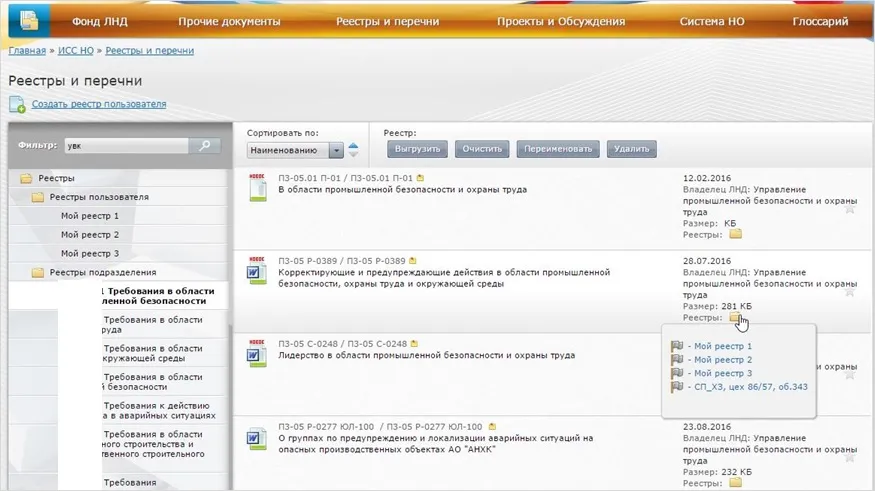The width and height of the screenshot is (875, 491).
Task: Toggle favorite star on the 12.02.2016 document
Action: coord(849,208)
